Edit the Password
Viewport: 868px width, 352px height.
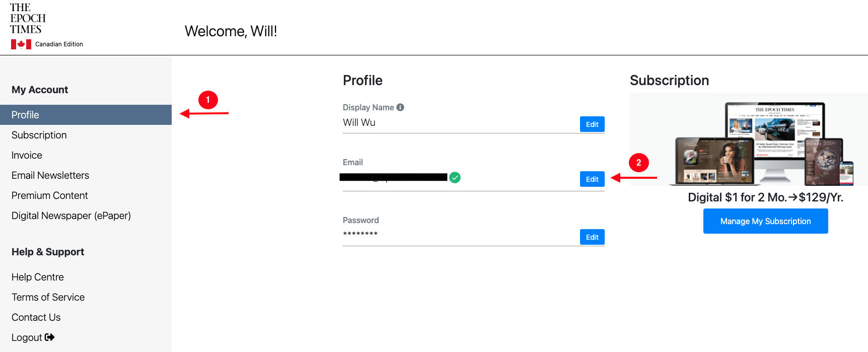pos(592,237)
